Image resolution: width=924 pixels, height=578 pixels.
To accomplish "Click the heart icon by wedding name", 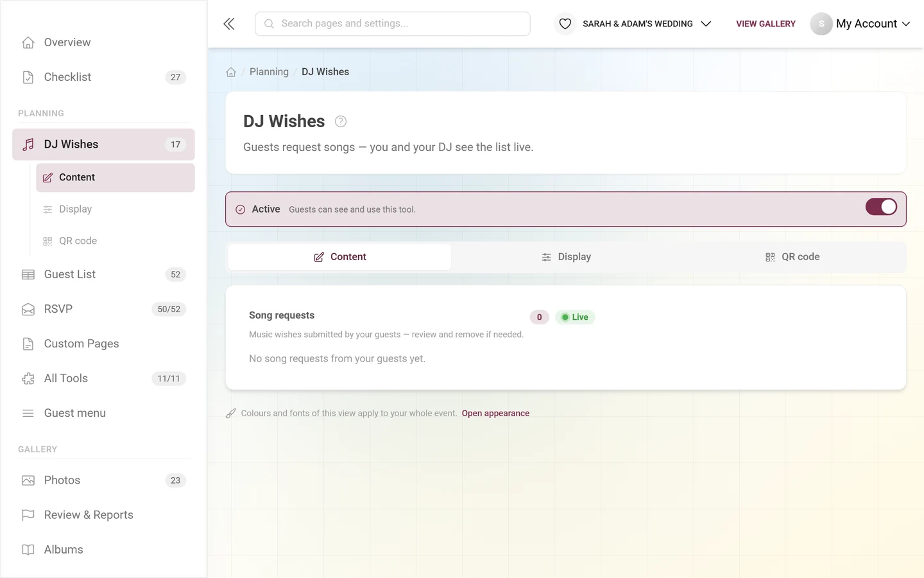I will [x=565, y=24].
